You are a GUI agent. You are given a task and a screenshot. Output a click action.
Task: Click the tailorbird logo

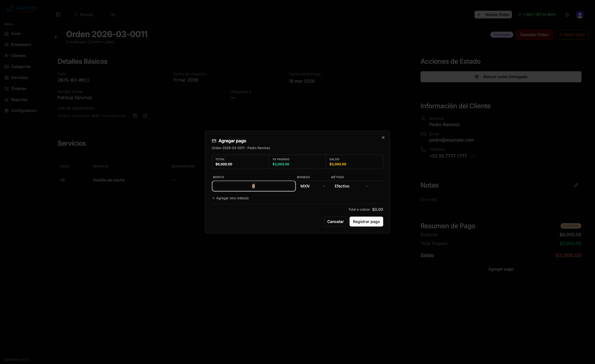click(x=22, y=9)
